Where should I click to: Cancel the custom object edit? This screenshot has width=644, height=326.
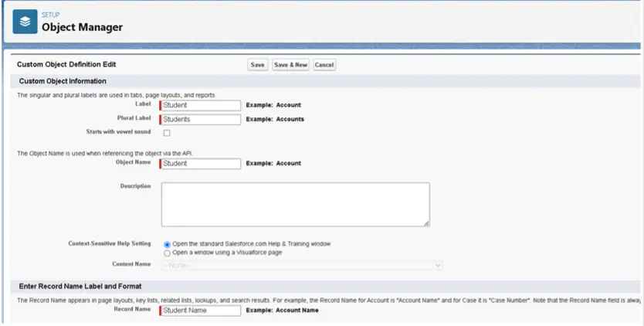point(324,65)
